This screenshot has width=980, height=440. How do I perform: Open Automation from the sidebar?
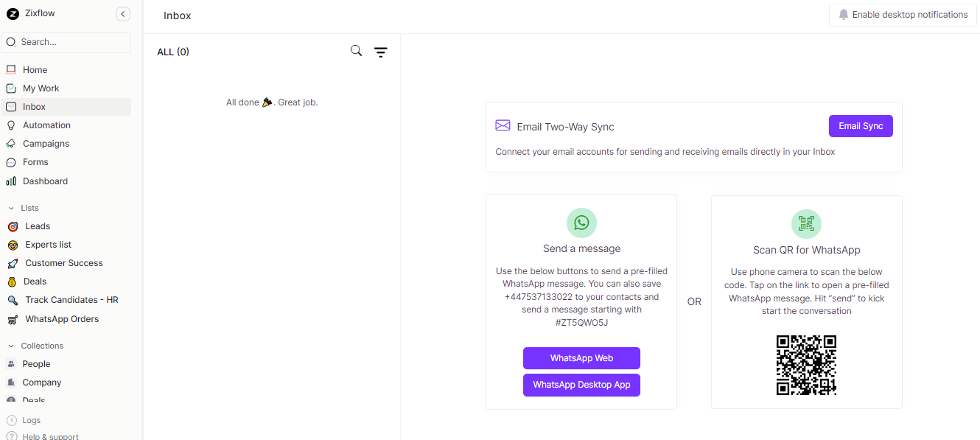click(x=46, y=125)
